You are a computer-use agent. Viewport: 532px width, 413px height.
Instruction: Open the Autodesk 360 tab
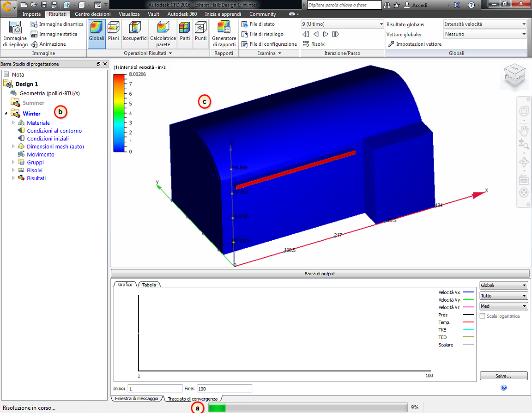pyautogui.click(x=182, y=14)
